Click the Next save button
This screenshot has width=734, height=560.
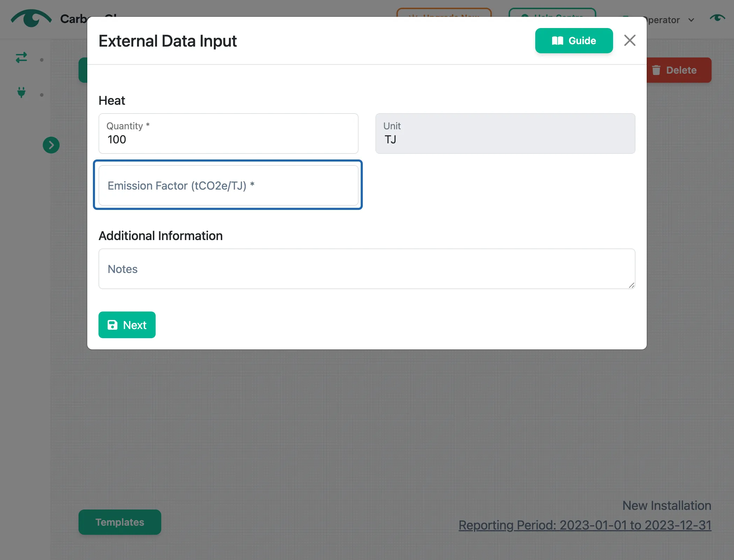127,325
